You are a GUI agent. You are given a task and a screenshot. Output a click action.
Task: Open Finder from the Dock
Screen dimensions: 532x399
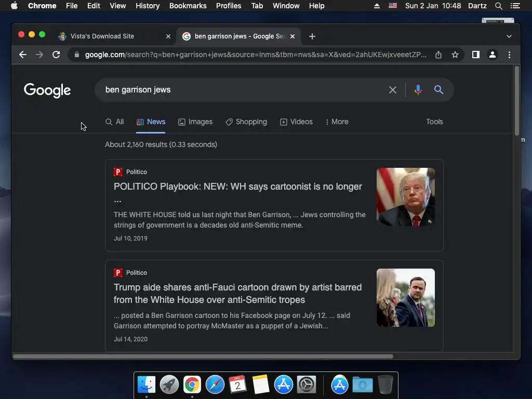pyautogui.click(x=147, y=385)
